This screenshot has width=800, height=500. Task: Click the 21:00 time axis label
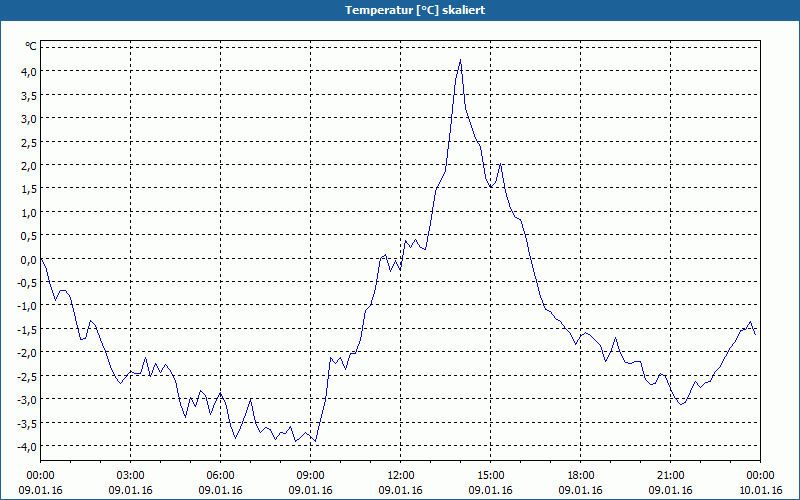tap(670, 476)
